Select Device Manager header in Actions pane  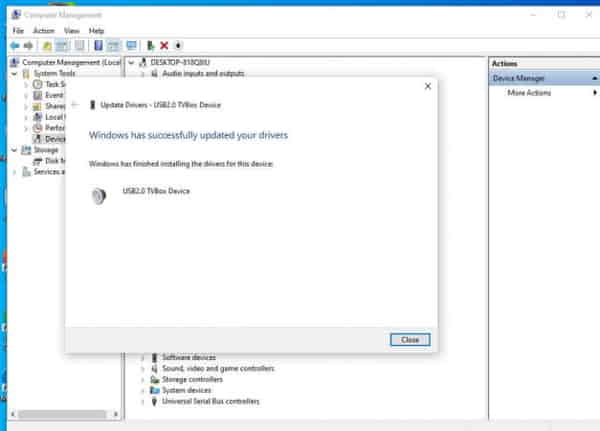pyautogui.click(x=518, y=78)
